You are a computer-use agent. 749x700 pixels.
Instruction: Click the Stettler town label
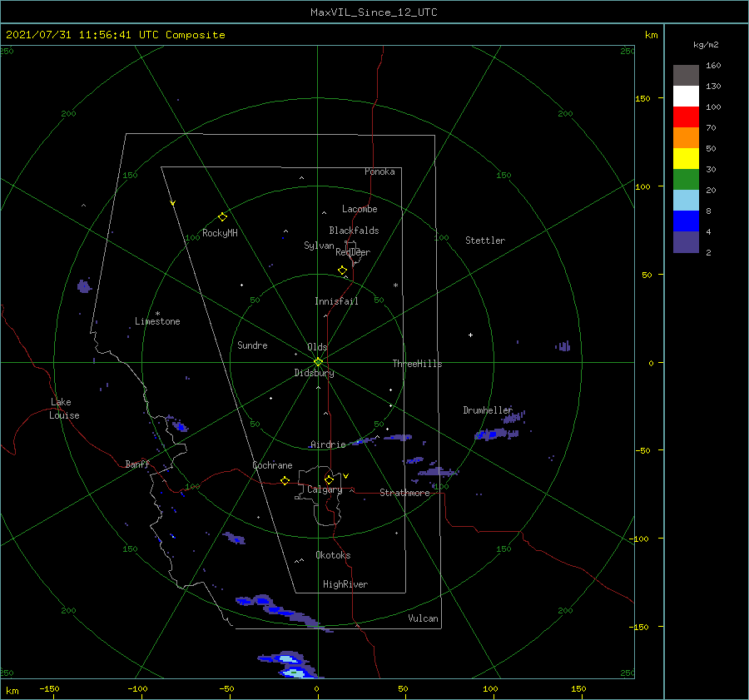[x=485, y=241]
